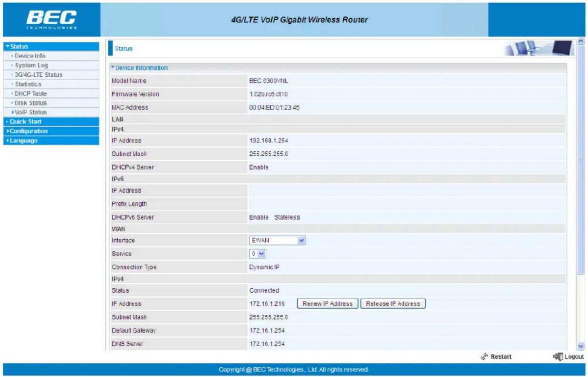Open Statistics page

click(x=28, y=84)
